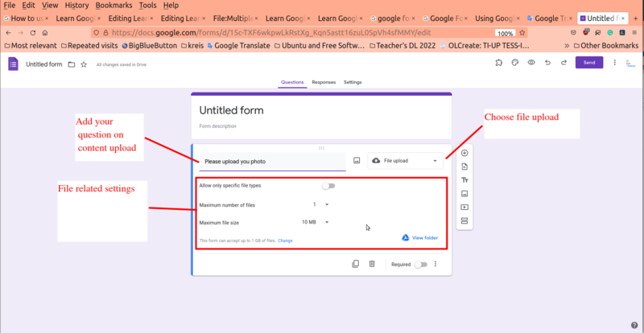644x333 pixels.
Task: Duplicate the file upload question
Action: click(x=356, y=264)
